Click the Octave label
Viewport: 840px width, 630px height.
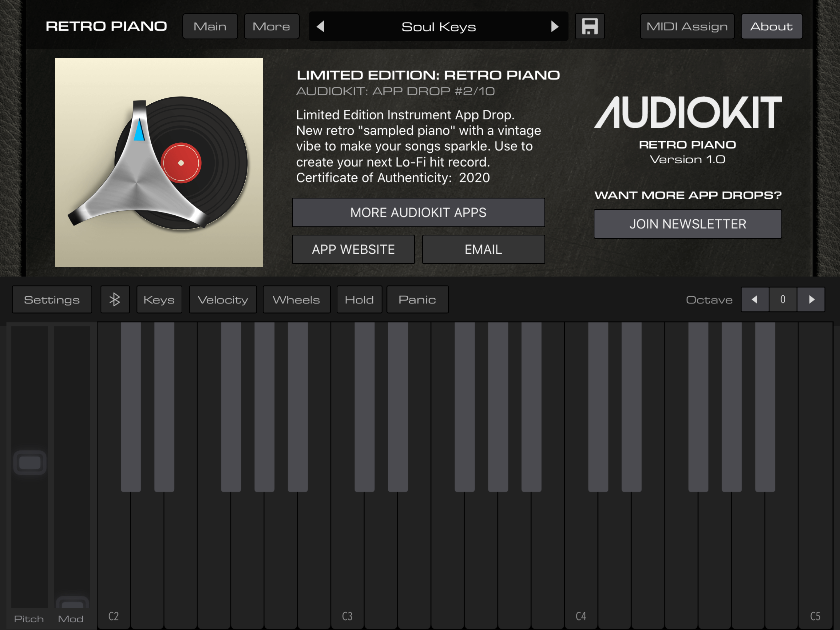[x=709, y=300]
